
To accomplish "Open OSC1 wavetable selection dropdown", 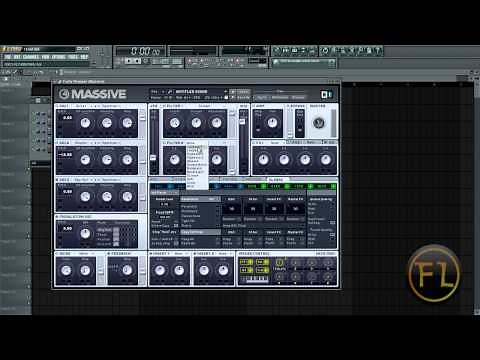I will 83,106.
